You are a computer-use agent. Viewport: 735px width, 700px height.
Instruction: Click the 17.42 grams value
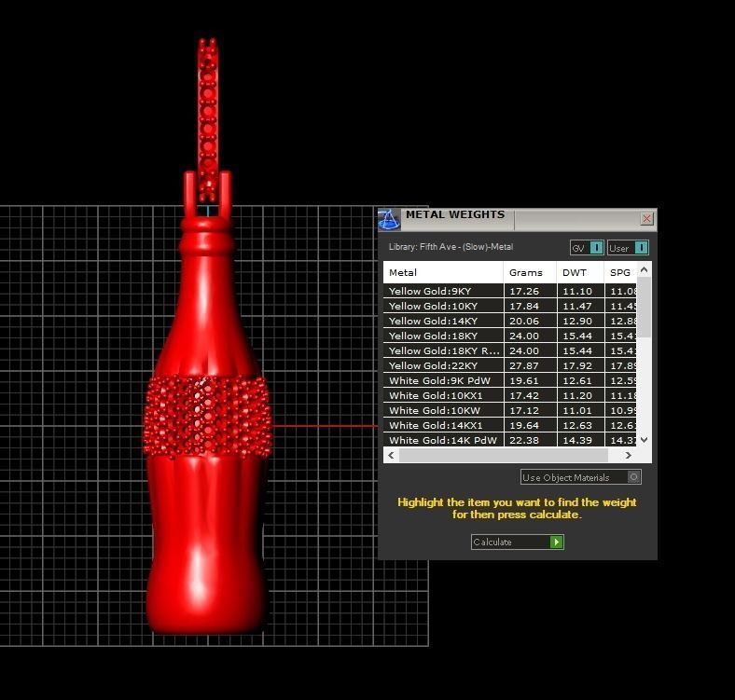524,395
